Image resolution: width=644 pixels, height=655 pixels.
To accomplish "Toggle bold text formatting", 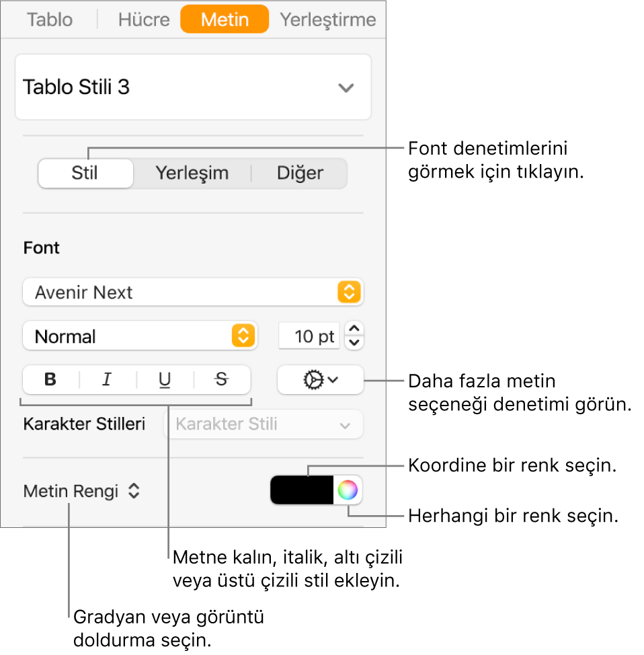I will (50, 380).
